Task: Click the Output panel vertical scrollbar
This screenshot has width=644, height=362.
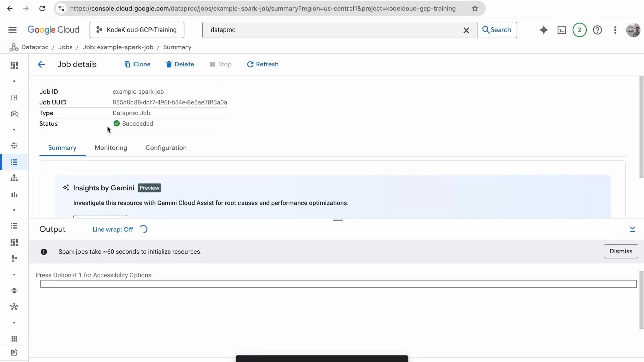Action: [x=641, y=300]
